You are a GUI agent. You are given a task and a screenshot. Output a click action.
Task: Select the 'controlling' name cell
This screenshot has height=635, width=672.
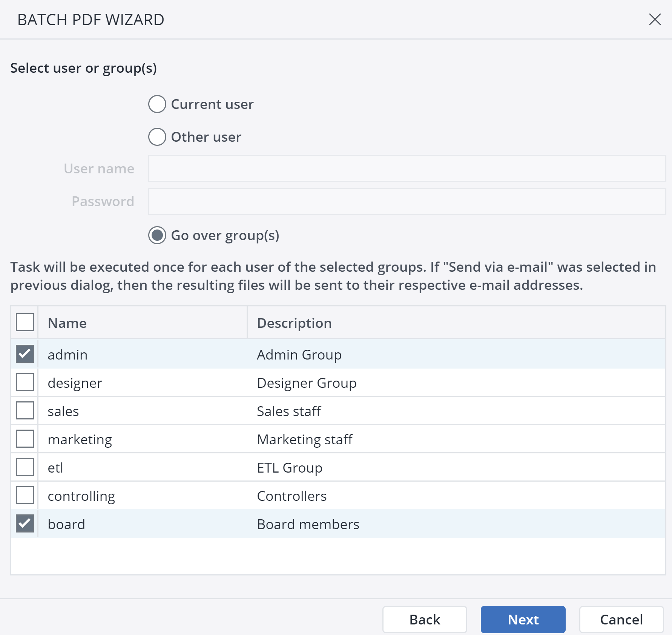(143, 496)
